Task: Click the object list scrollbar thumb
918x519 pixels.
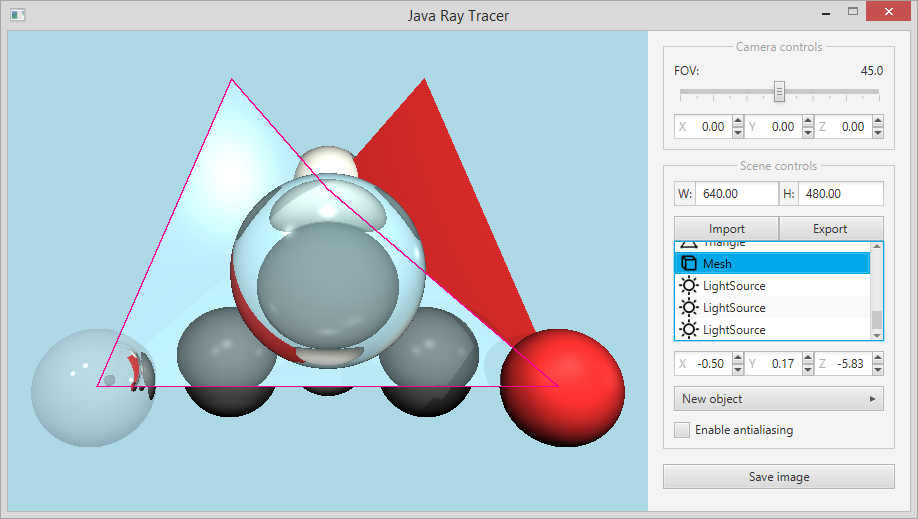Action: point(876,320)
